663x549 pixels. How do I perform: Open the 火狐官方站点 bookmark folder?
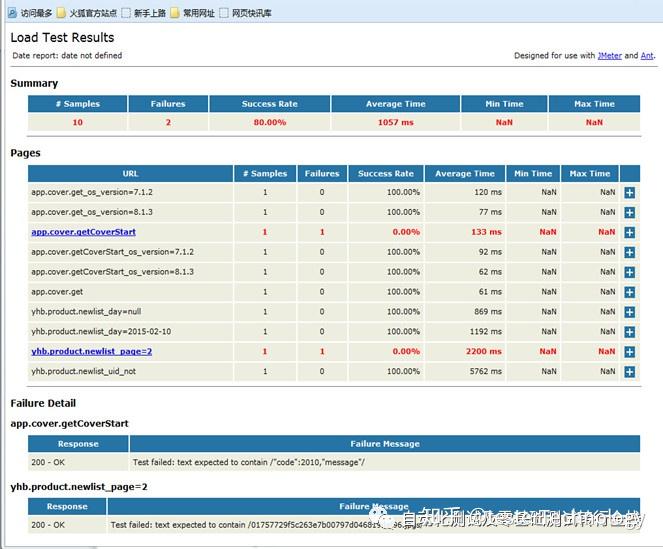point(87,13)
